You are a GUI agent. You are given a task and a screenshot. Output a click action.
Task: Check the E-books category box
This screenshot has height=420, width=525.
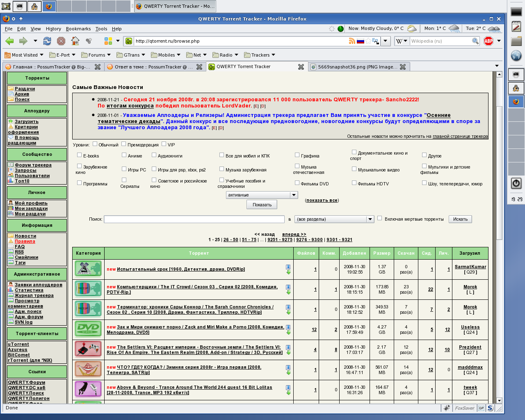(x=80, y=155)
